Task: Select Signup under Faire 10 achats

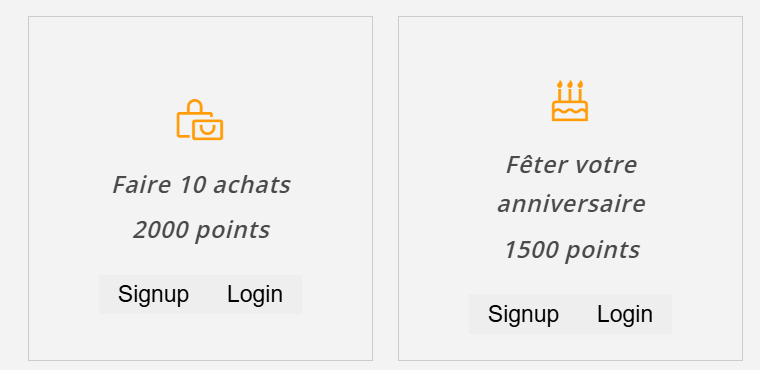Action: (153, 294)
